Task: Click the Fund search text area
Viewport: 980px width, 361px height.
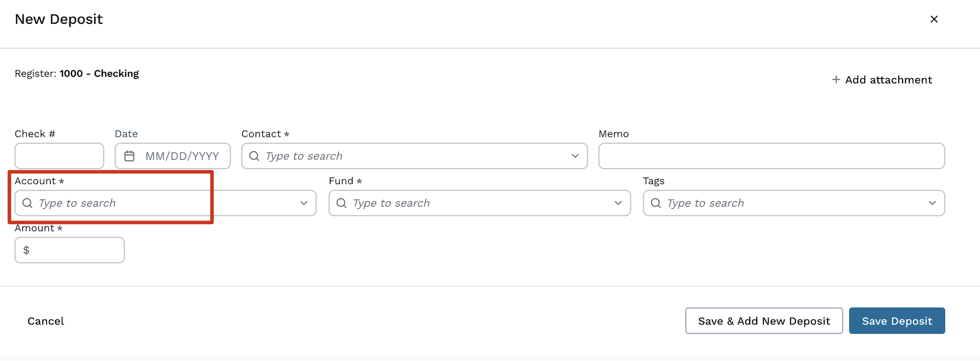Action: tap(477, 203)
